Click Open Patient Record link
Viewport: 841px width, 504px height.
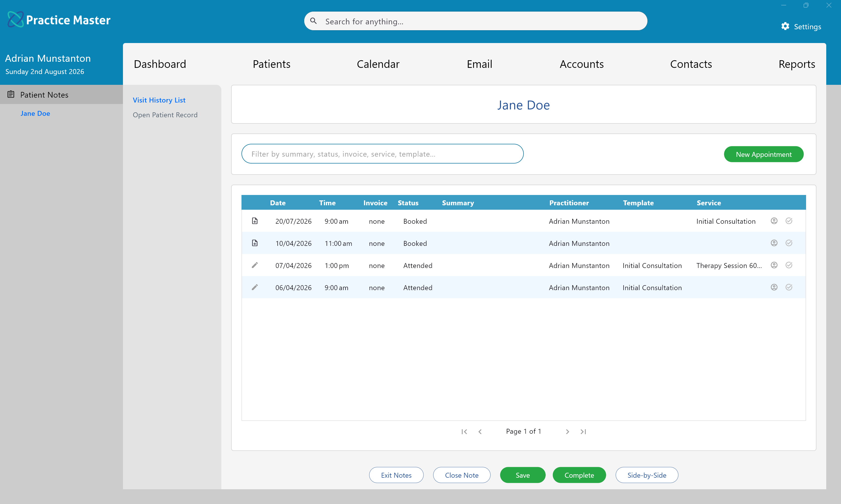tap(165, 115)
